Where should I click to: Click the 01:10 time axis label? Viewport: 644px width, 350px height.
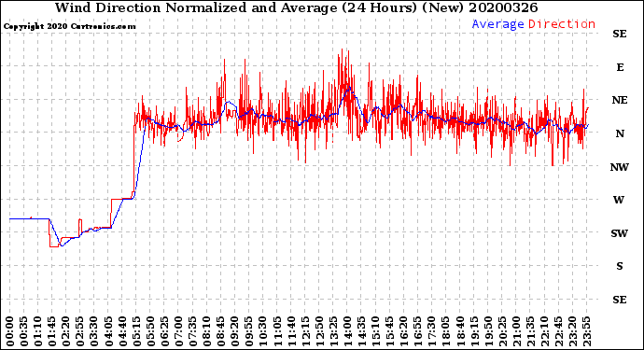(37, 331)
